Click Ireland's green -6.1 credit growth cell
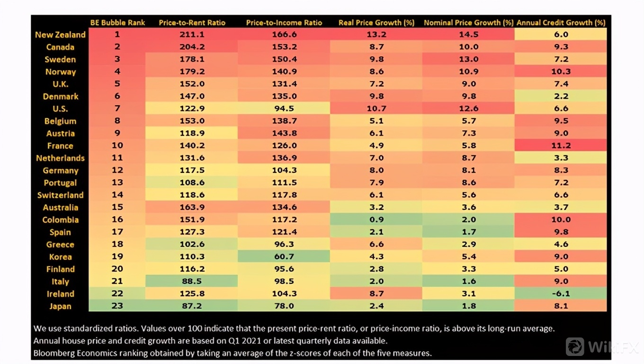This screenshot has height=364, width=644. point(561,293)
